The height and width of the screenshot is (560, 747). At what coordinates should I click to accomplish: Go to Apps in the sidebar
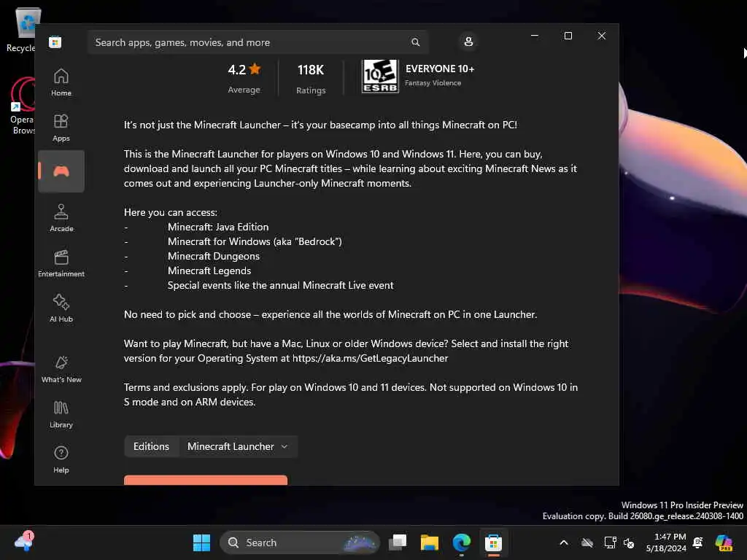pos(61,128)
